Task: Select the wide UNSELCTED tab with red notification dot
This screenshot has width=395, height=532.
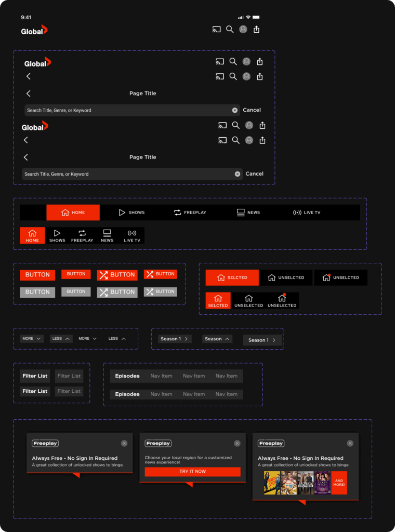Action: tap(340, 277)
